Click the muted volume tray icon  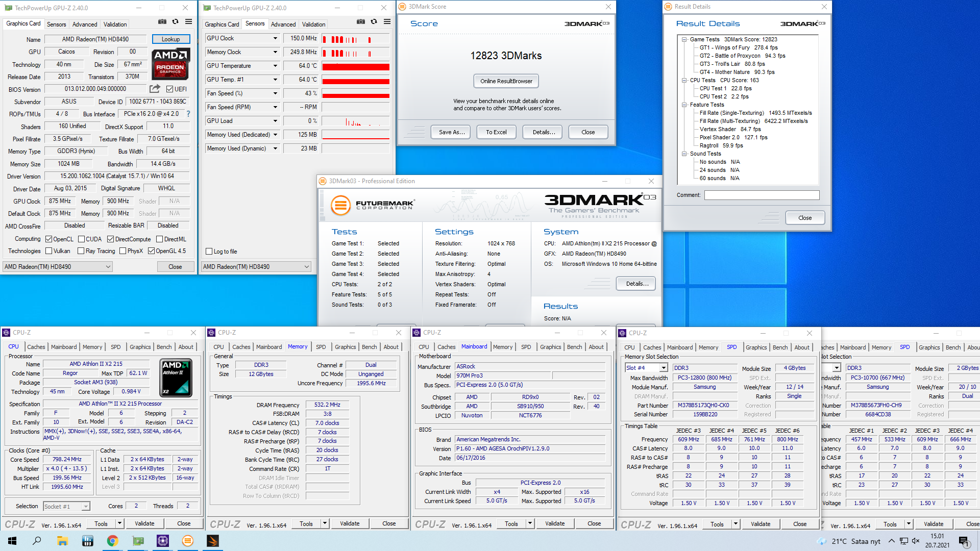pyautogui.click(x=916, y=541)
